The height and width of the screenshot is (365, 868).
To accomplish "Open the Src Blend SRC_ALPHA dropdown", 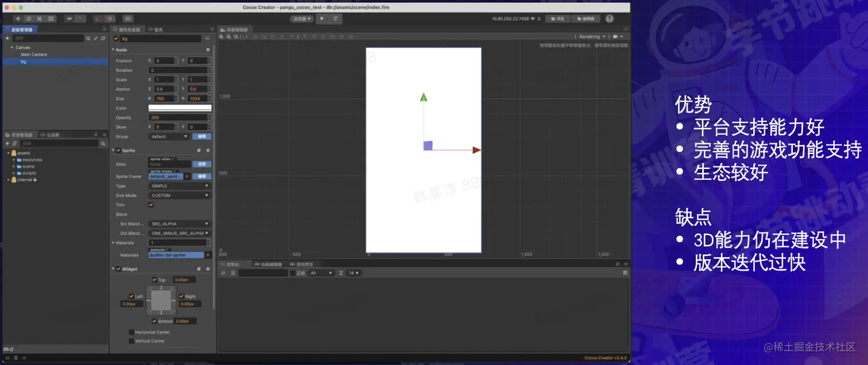I will pos(180,224).
